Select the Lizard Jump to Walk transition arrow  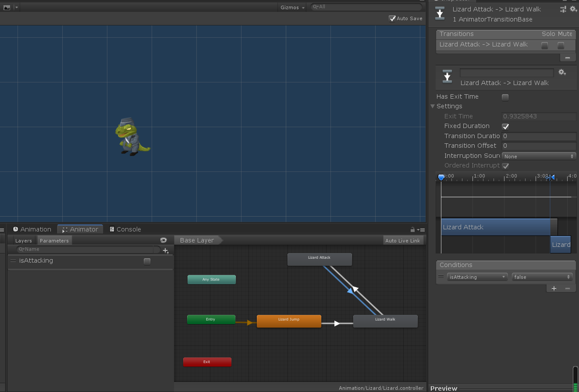337,324
